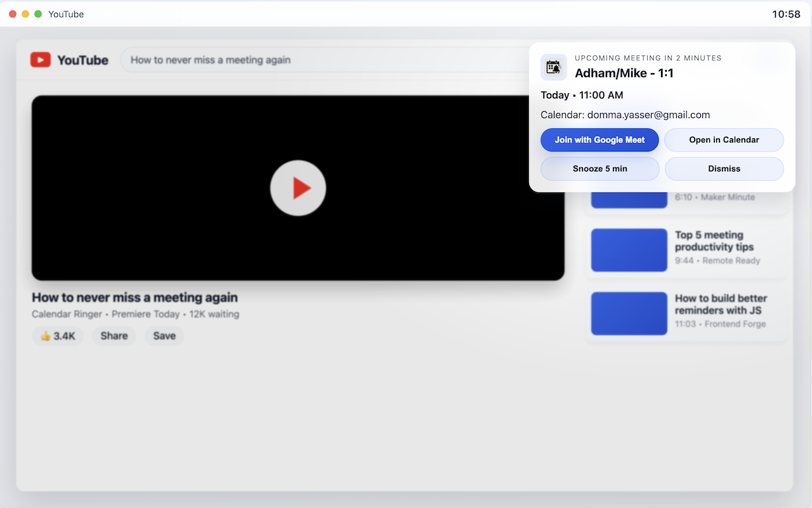Select 'How to build better reminders with JS' title
The width and height of the screenshot is (812, 508).
tap(721, 304)
